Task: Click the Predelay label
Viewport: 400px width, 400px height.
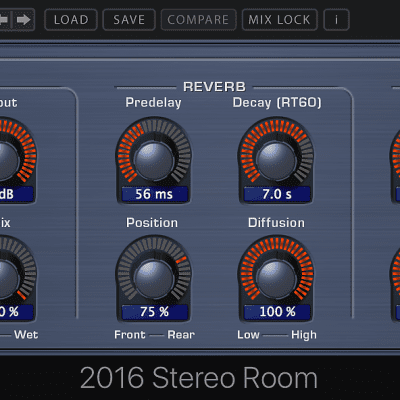Action: pyautogui.click(x=153, y=103)
